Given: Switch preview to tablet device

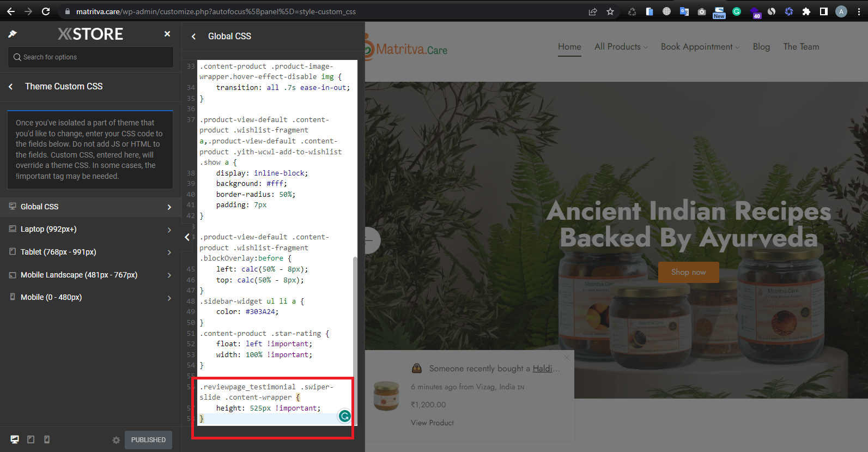Looking at the screenshot, I should pos(31,439).
